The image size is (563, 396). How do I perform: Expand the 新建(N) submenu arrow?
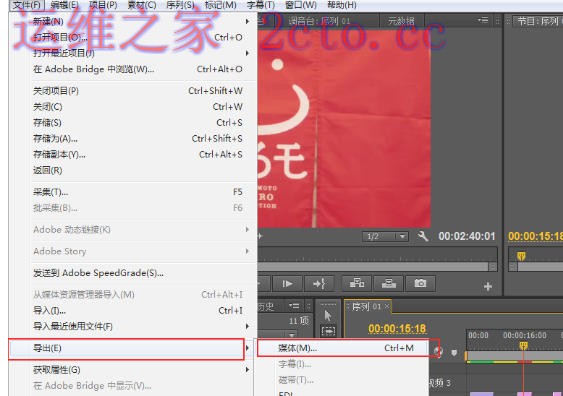247,22
